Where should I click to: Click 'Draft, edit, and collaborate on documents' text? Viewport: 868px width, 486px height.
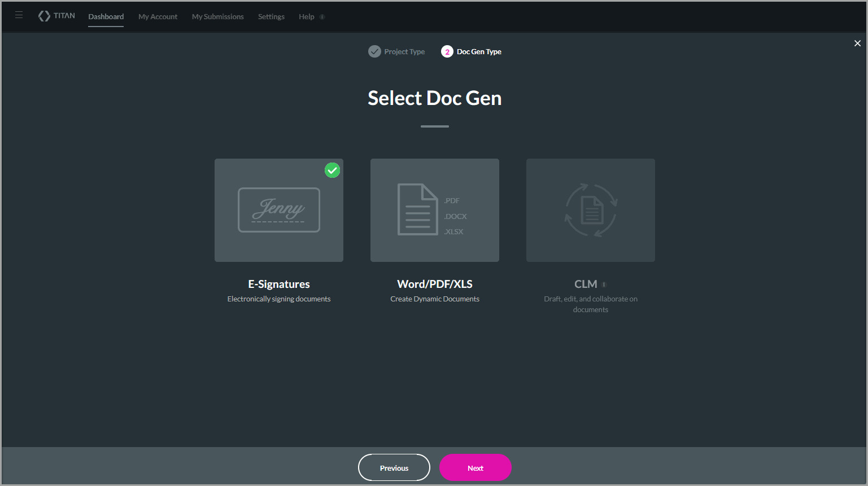click(591, 304)
